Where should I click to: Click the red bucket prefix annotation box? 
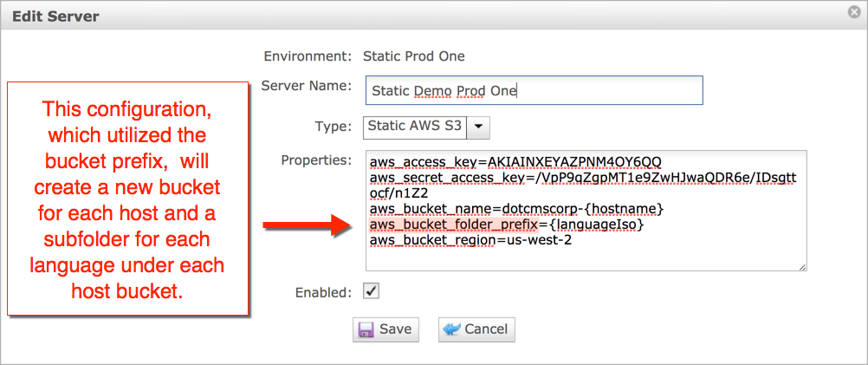(127, 199)
